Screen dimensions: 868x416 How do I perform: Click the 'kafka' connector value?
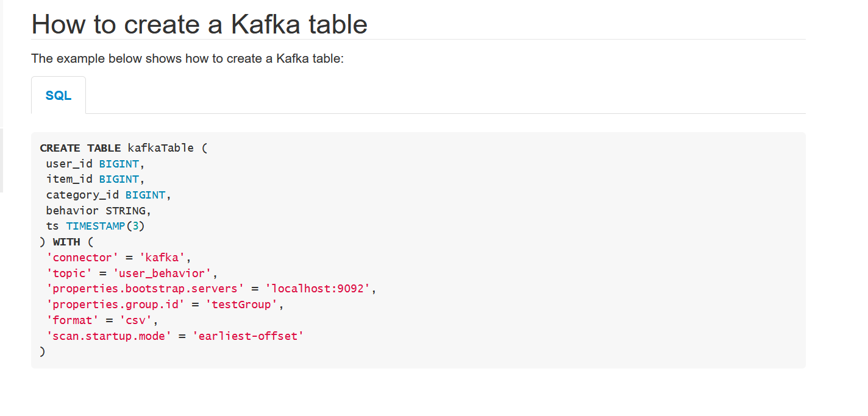pos(163,258)
